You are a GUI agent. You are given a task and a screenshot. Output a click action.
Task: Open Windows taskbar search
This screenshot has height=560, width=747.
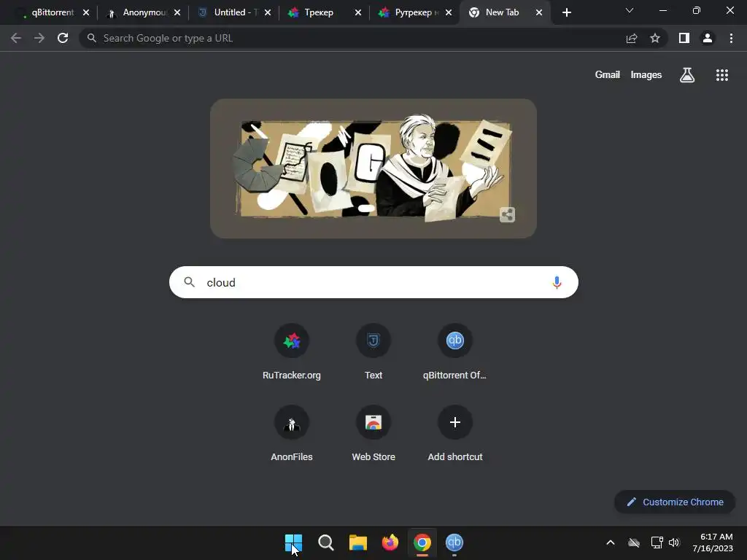[326, 542]
